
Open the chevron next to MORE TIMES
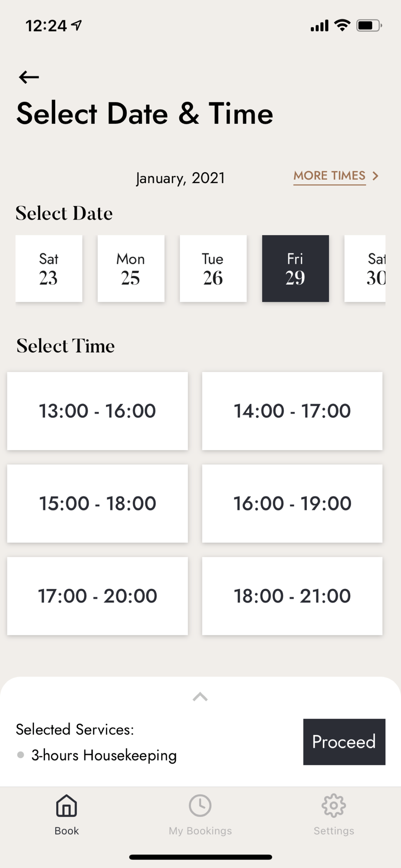click(376, 176)
